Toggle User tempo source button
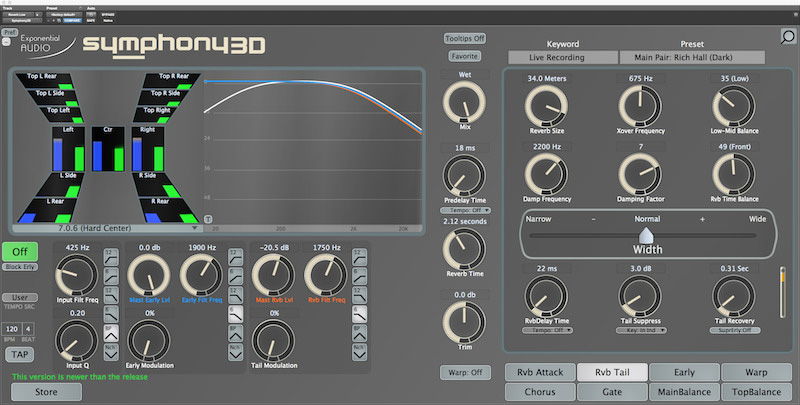This screenshot has width=800, height=405. coord(20,297)
